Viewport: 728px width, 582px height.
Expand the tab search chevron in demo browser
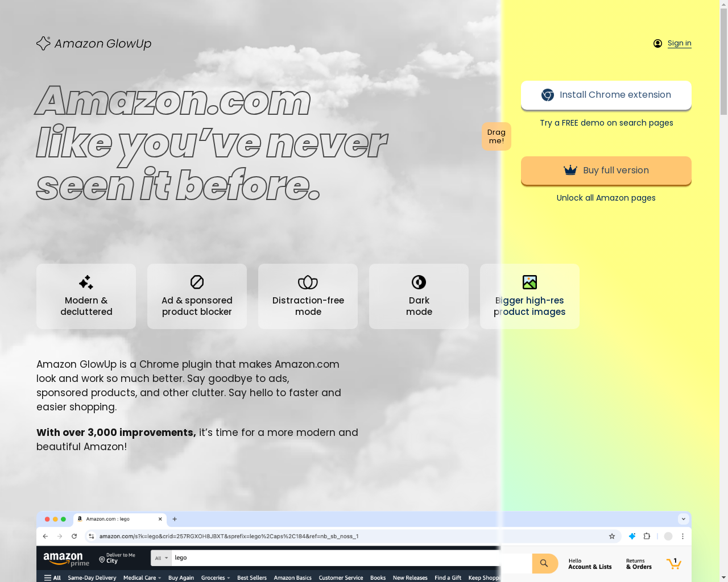click(684, 519)
